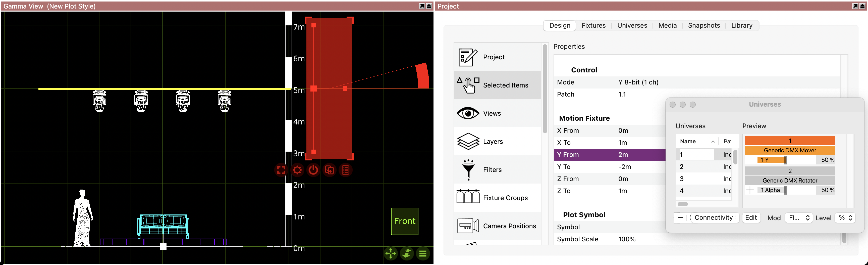This screenshot has height=265, width=868.
Task: Open the Level units popup menu
Action: point(845,218)
